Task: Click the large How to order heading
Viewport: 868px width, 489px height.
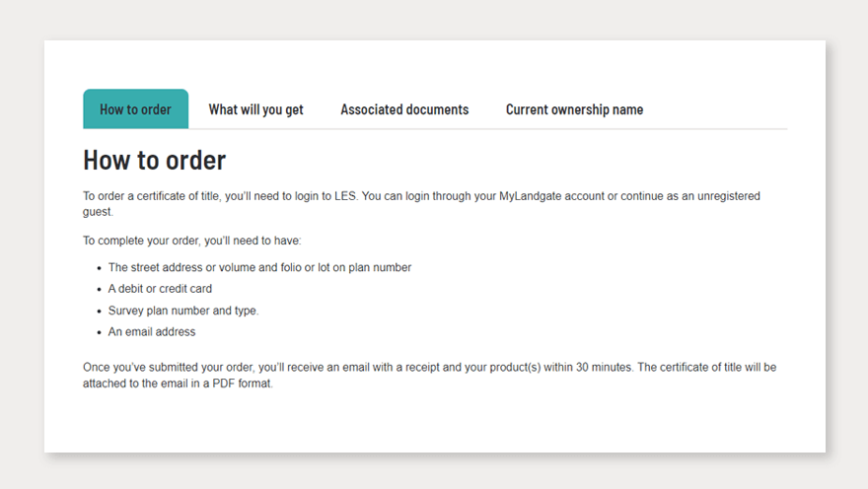Action: coord(154,160)
